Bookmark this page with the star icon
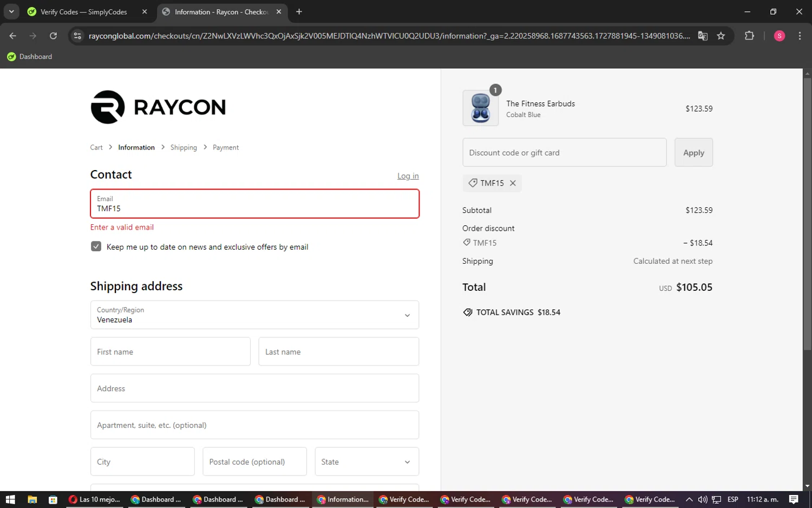812x508 pixels. click(721, 36)
